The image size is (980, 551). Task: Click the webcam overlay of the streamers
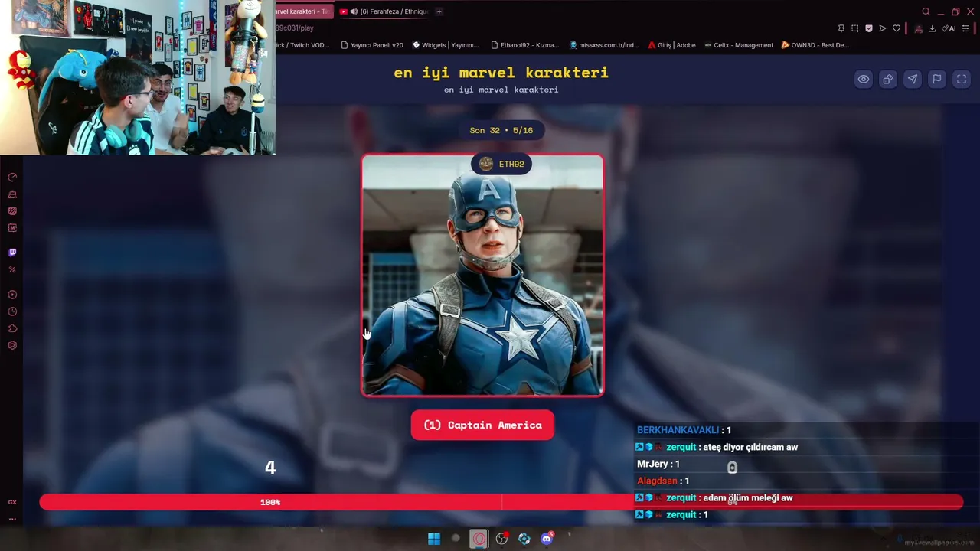[x=138, y=77]
